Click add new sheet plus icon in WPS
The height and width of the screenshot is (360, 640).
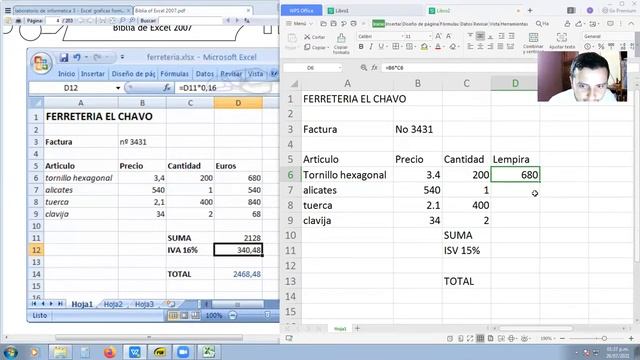[357, 328]
